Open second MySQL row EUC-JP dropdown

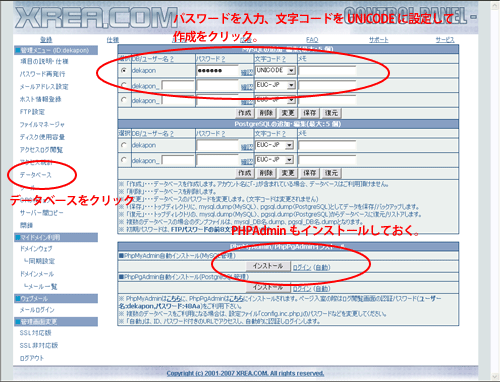pos(275,85)
